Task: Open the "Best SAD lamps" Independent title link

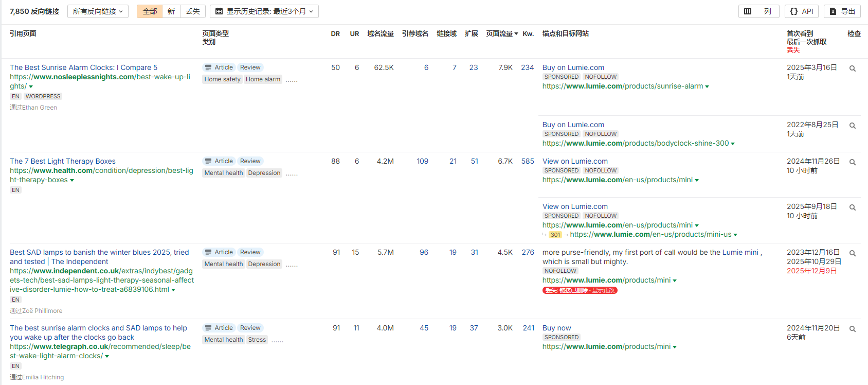Action: pyautogui.click(x=99, y=257)
